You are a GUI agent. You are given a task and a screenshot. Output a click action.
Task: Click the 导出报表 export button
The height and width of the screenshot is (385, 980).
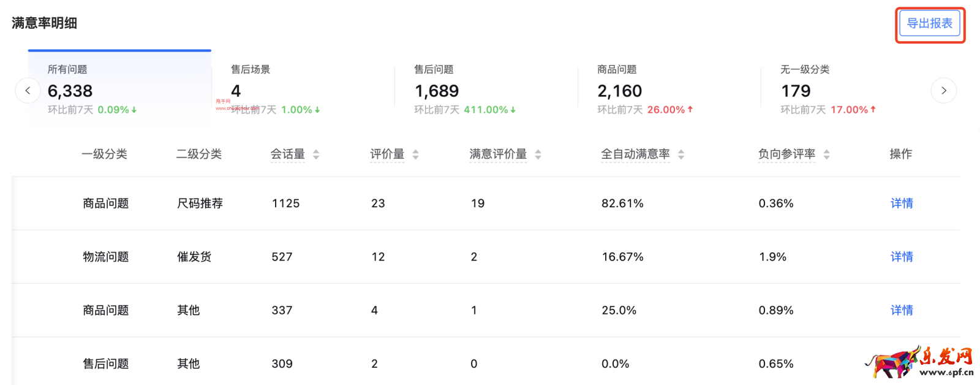click(929, 24)
